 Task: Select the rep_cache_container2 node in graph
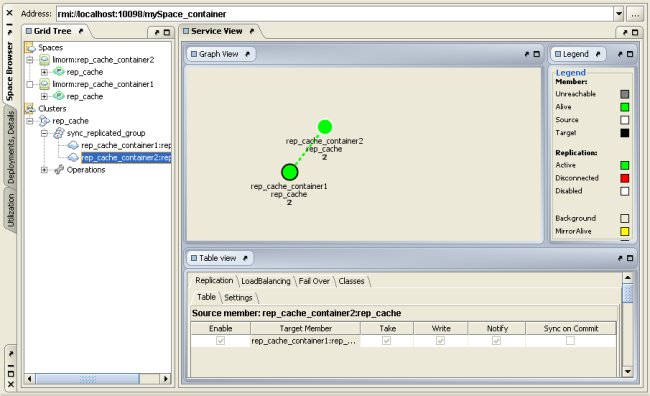tap(325, 127)
